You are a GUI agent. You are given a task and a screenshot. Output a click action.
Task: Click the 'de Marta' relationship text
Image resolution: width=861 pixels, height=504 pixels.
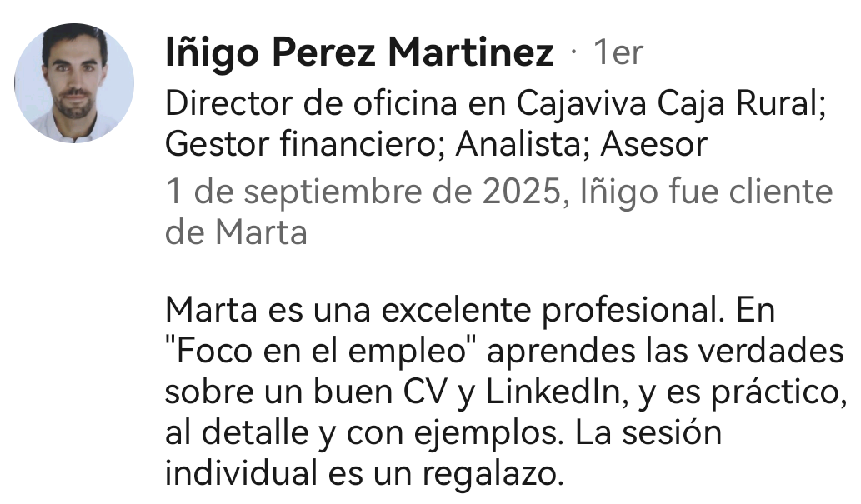coord(236,232)
